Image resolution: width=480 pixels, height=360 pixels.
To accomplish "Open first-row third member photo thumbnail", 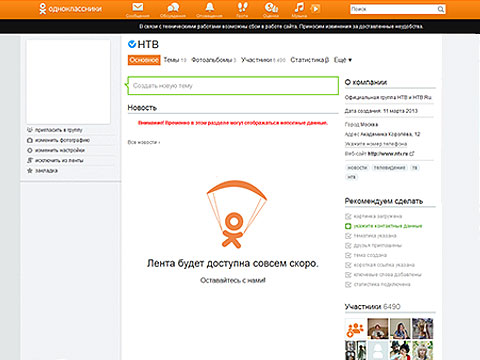I will tap(400, 328).
